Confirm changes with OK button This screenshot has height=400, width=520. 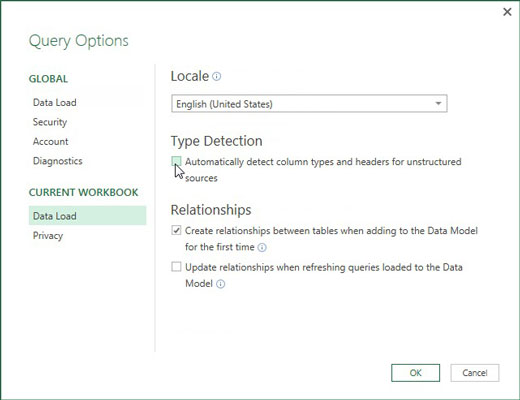[x=415, y=373]
